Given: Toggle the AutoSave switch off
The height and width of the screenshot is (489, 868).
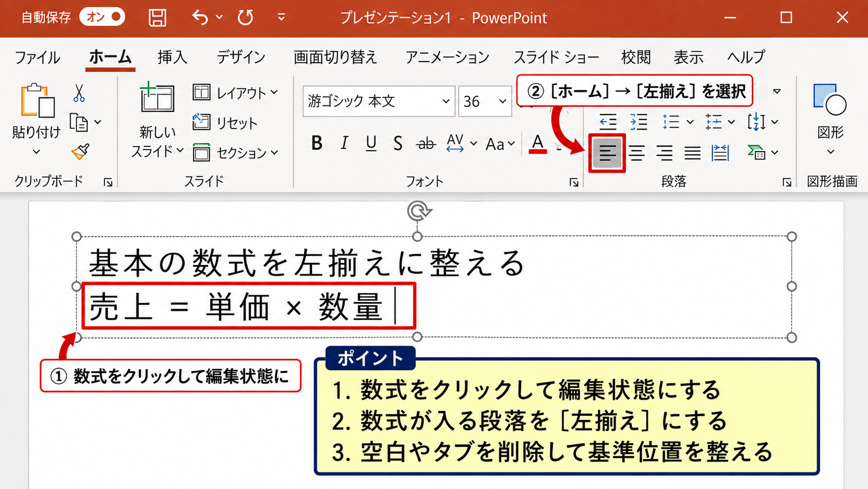Looking at the screenshot, I should click(102, 17).
